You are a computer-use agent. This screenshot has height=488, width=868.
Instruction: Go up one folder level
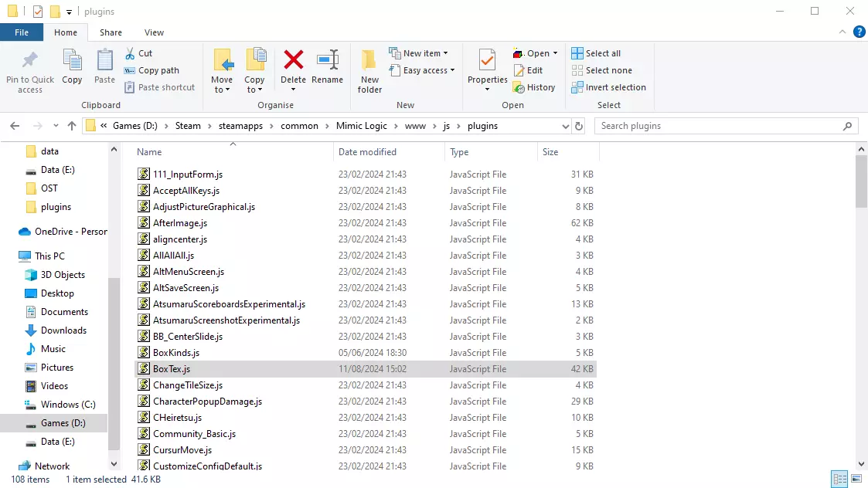coord(72,126)
